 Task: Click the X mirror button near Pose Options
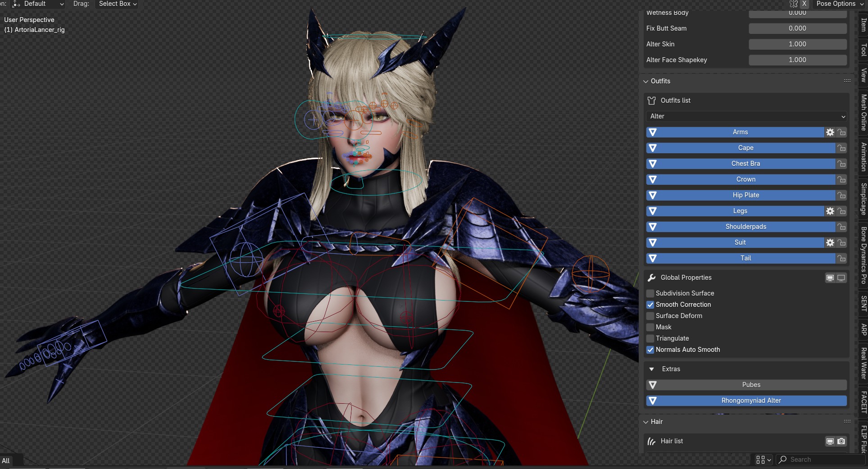click(x=804, y=4)
